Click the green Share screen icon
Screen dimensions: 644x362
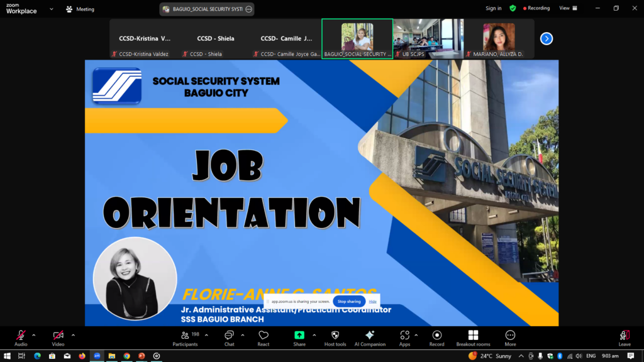point(299,336)
